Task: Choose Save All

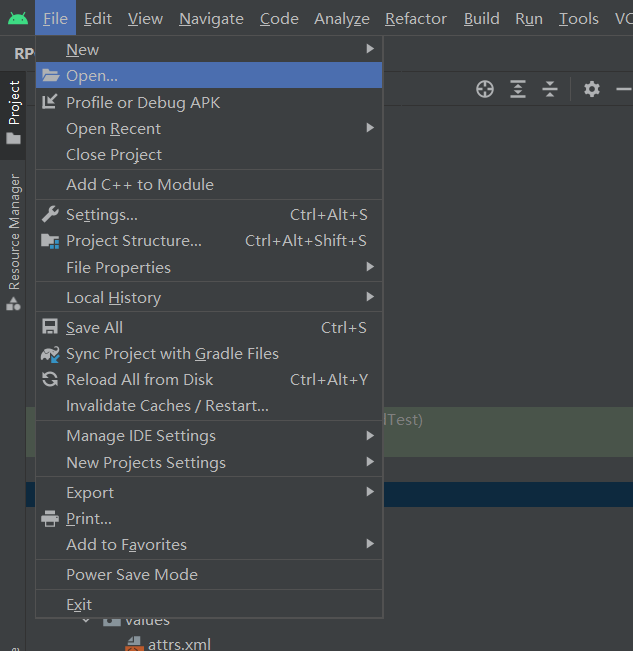Action: click(x=209, y=328)
